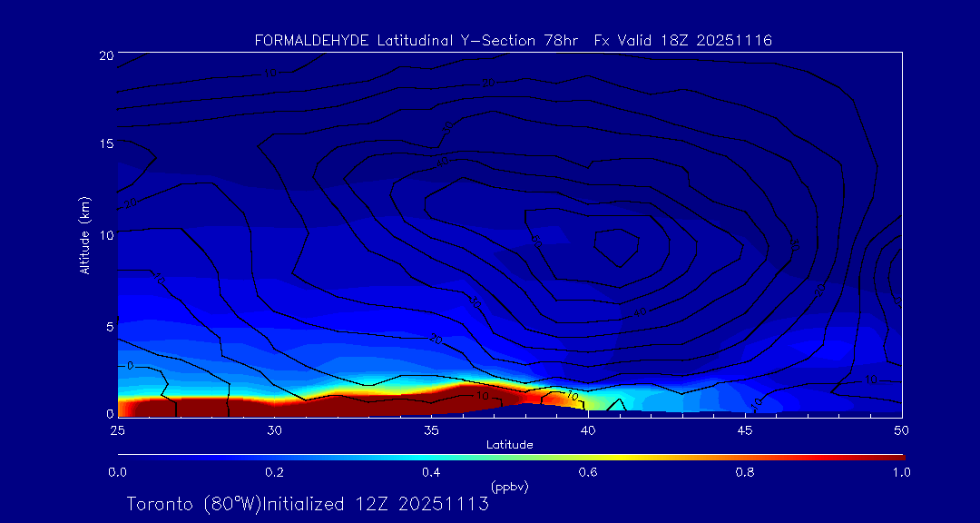Click the colorbar label '1.0'
The width and height of the screenshot is (980, 523).
tap(902, 472)
